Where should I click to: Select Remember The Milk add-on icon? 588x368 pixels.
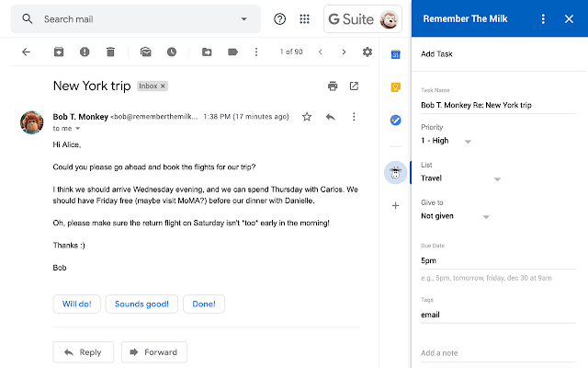click(x=396, y=172)
